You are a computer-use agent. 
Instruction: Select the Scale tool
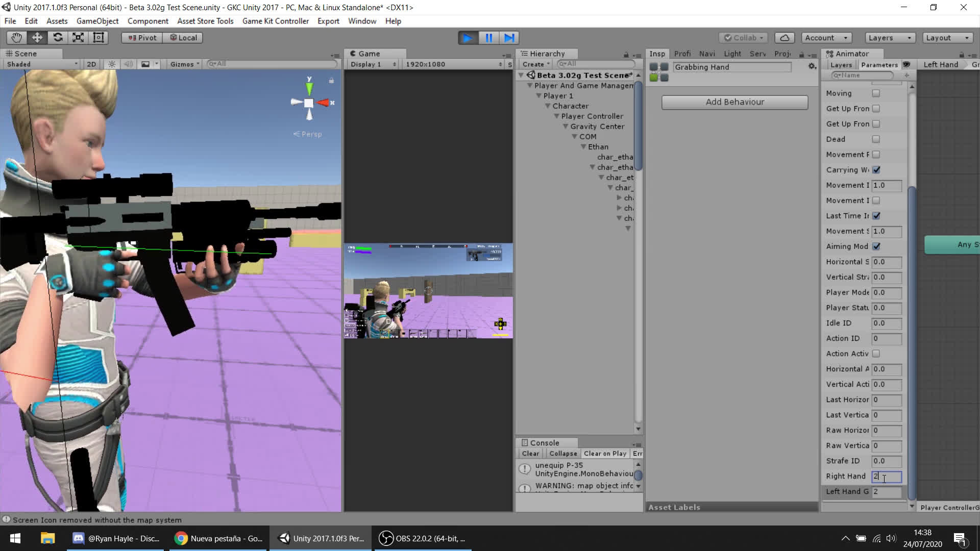[x=78, y=38]
